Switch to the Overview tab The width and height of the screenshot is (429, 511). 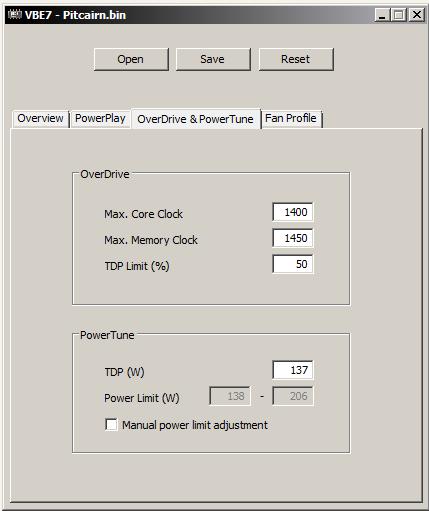pos(40,119)
